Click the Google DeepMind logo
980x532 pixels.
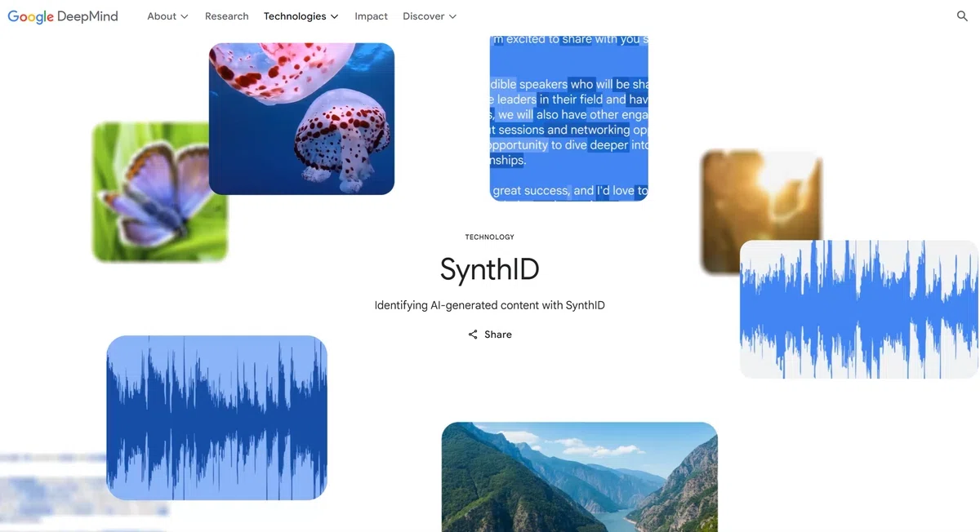click(63, 16)
